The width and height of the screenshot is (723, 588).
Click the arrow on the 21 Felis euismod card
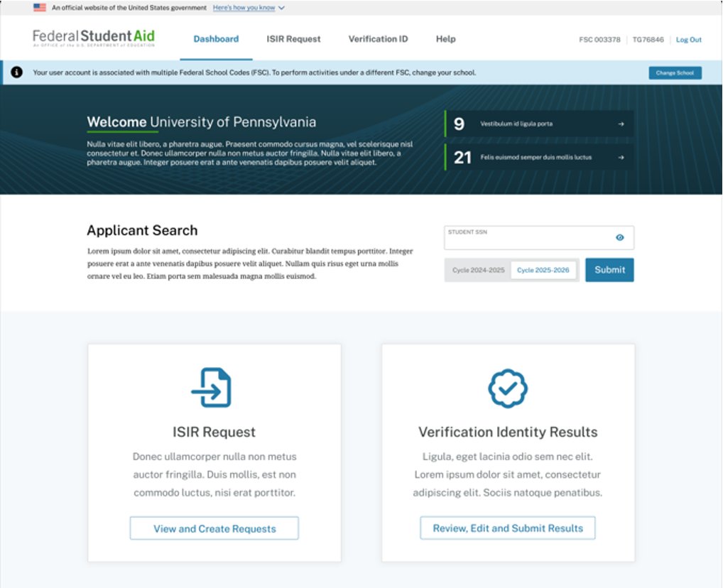click(x=621, y=157)
